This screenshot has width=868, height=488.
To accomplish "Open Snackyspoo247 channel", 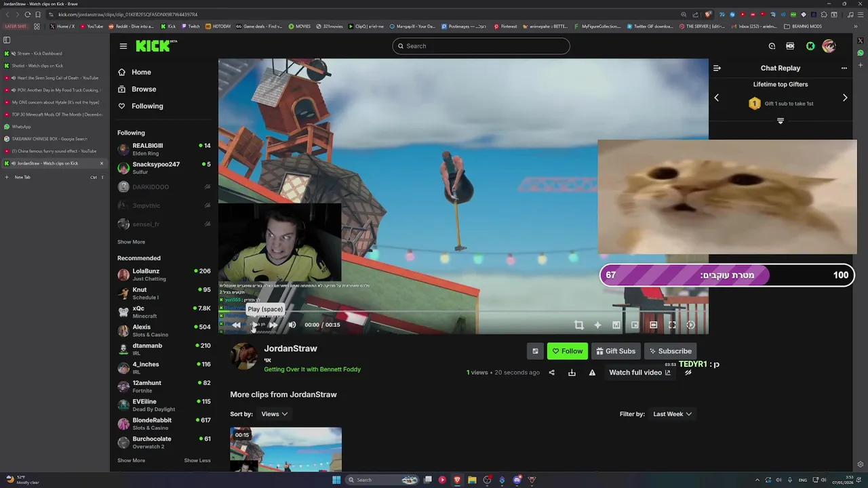I will pos(163,167).
